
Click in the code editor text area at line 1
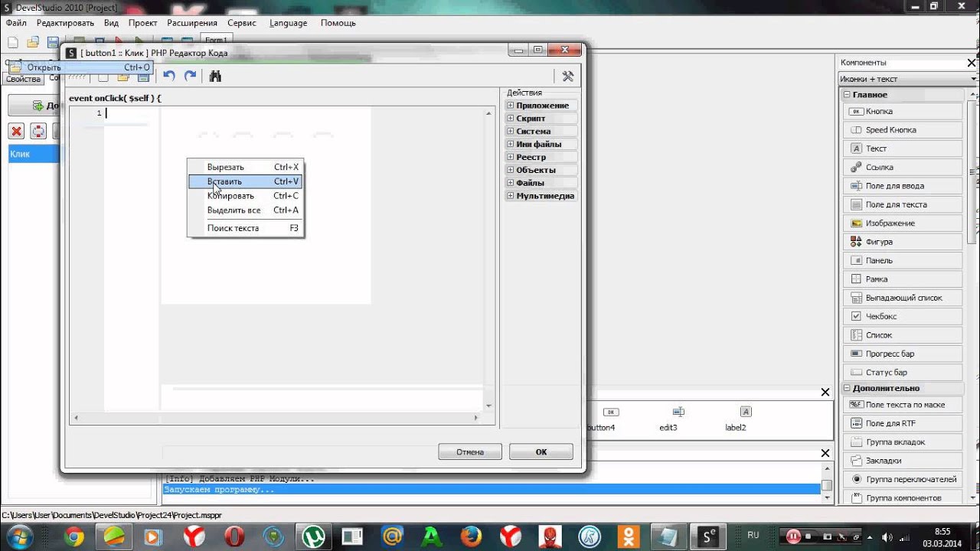tap(295, 113)
